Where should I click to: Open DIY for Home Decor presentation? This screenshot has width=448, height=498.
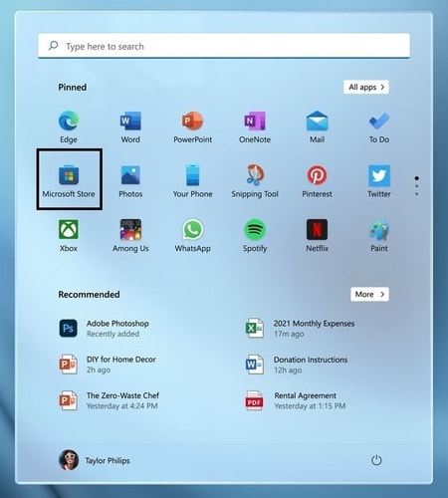(108, 365)
